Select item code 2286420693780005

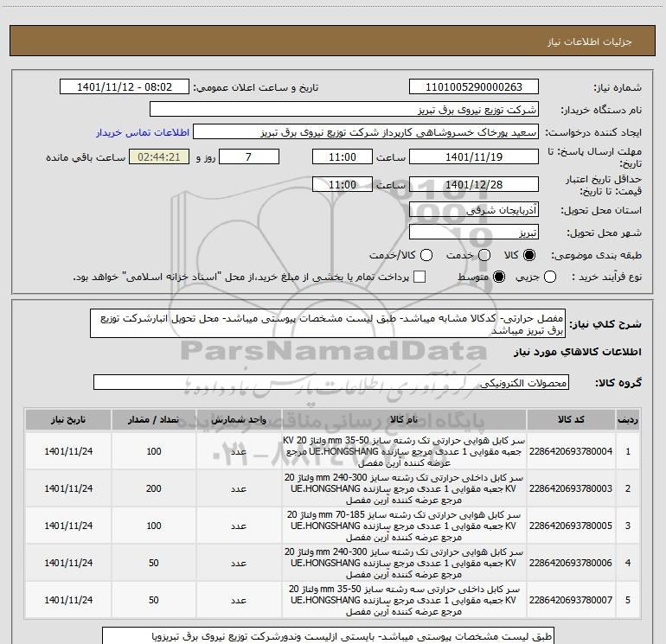[571, 526]
